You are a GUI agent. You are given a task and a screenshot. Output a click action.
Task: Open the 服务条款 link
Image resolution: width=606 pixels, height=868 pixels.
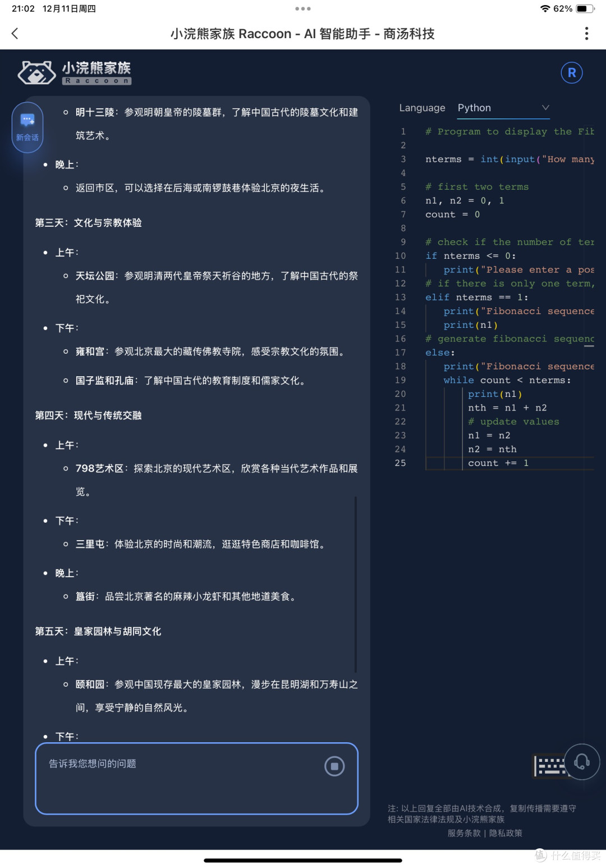coord(464,833)
